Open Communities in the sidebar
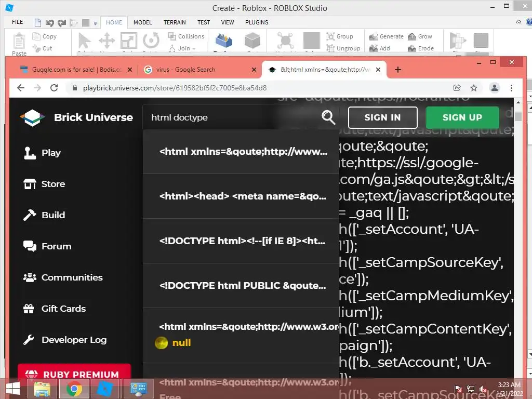This screenshot has width=532, height=399. click(x=63, y=277)
